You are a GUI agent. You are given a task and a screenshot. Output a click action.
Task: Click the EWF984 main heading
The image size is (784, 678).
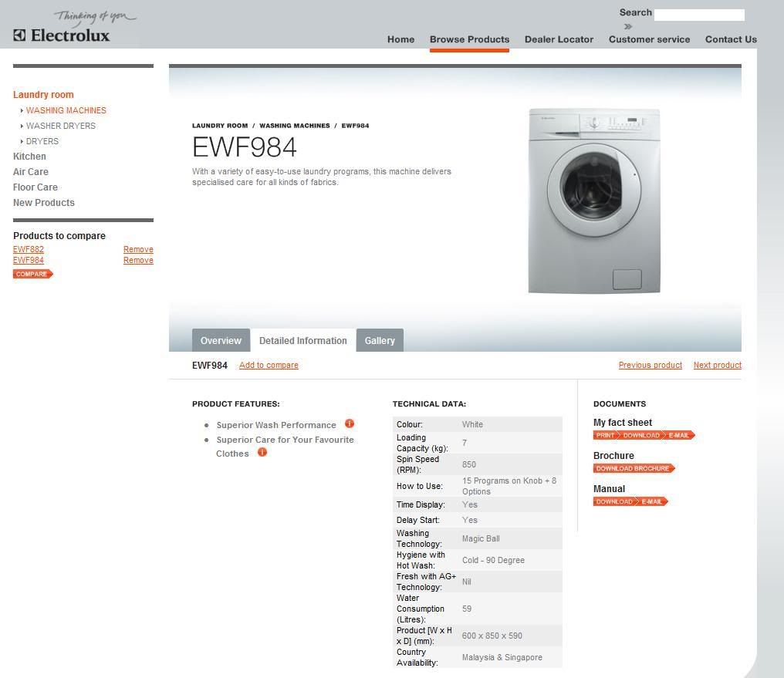click(245, 147)
